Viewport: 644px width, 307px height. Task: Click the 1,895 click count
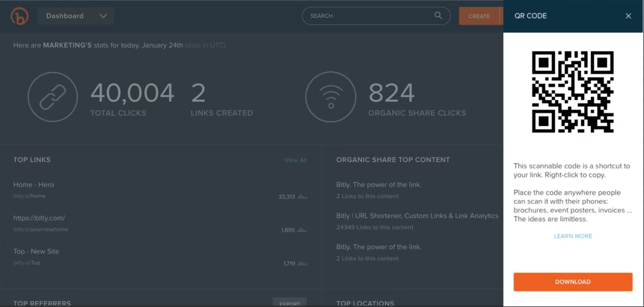(288, 230)
